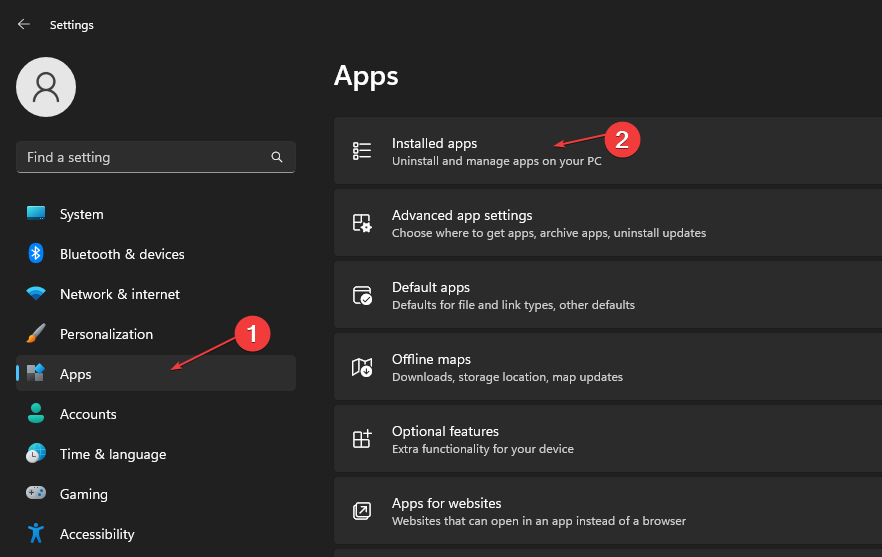Open System settings in the sidebar
The height and width of the screenshot is (557, 882).
[81, 214]
